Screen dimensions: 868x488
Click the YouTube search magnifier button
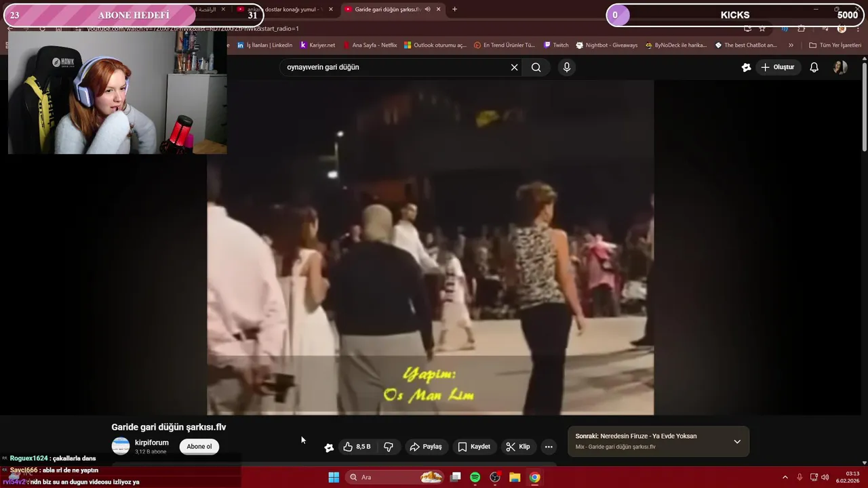point(536,67)
